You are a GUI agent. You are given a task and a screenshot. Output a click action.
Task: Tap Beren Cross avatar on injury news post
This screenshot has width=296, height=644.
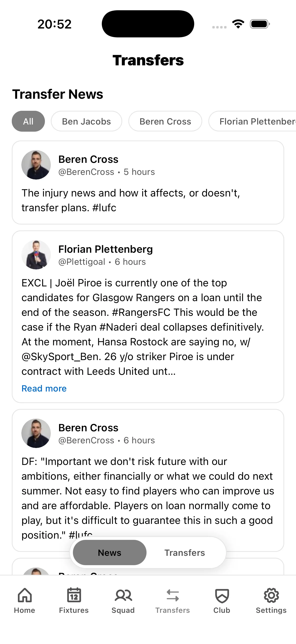coord(36,165)
